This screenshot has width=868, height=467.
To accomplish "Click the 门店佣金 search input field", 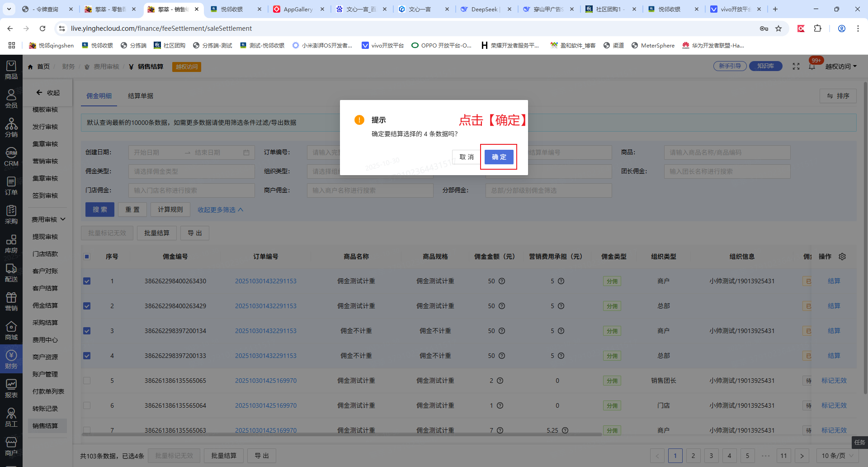I will click(191, 191).
